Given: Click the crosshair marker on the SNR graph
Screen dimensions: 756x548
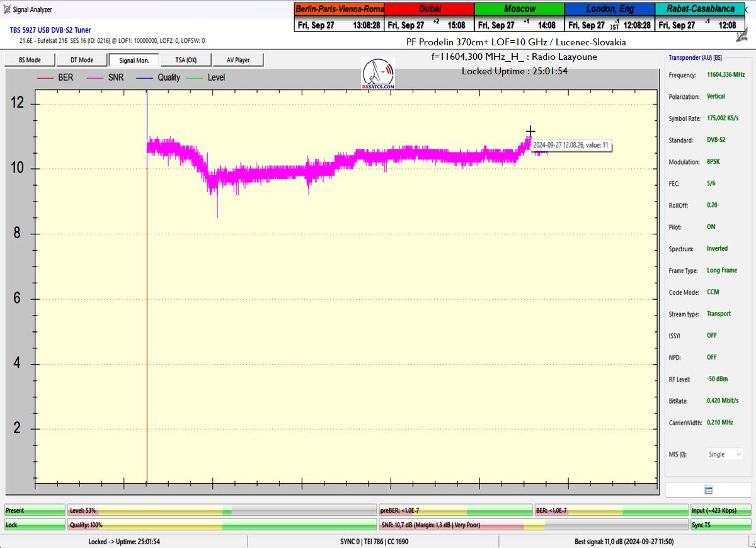Looking at the screenshot, I should click(x=530, y=131).
